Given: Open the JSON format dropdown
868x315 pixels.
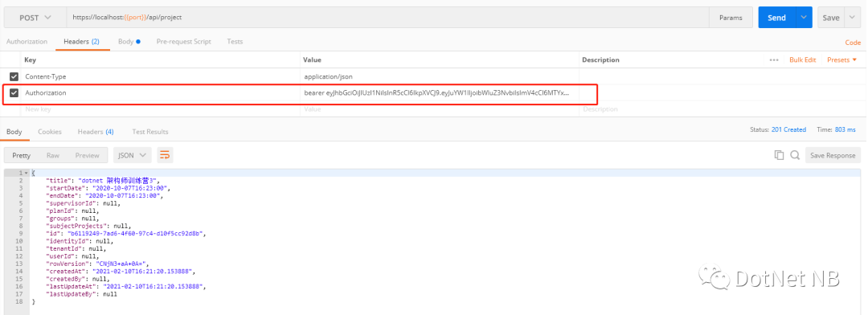Looking at the screenshot, I should click(133, 156).
